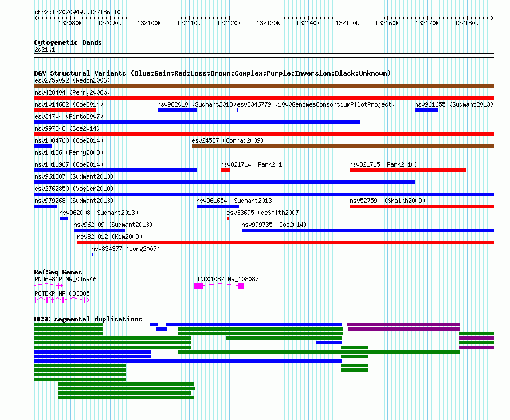Click esv3346779 (1000GenomesConsortiumPilotProject) label

pyautogui.click(x=316, y=104)
